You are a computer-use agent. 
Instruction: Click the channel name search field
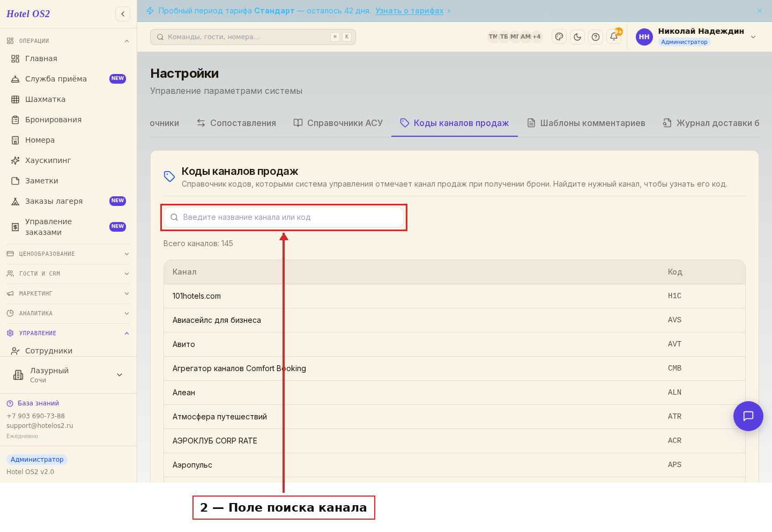[284, 217]
